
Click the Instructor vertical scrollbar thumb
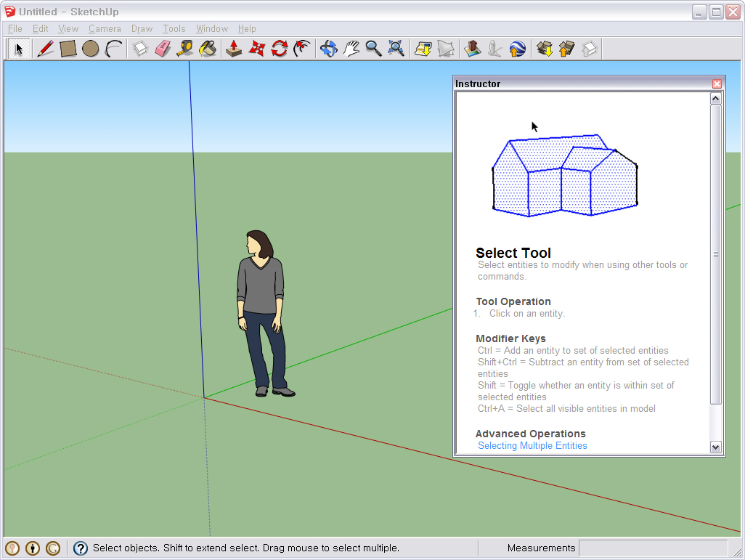(715, 254)
